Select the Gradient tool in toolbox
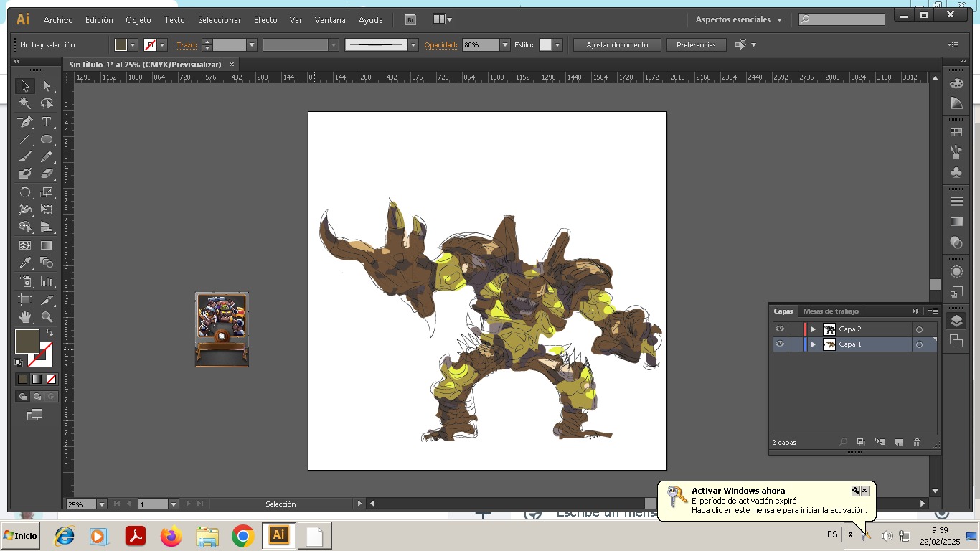Image resolution: width=980 pixels, height=551 pixels. click(x=47, y=245)
